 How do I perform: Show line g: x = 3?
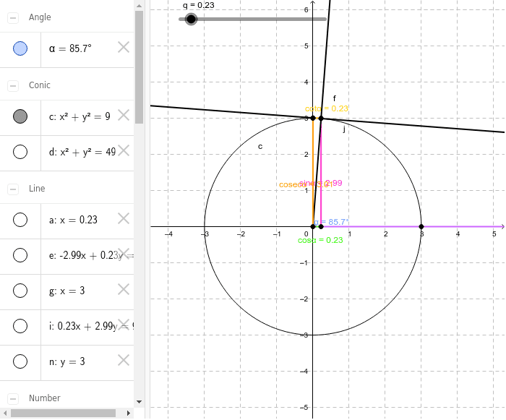pyautogui.click(x=20, y=291)
